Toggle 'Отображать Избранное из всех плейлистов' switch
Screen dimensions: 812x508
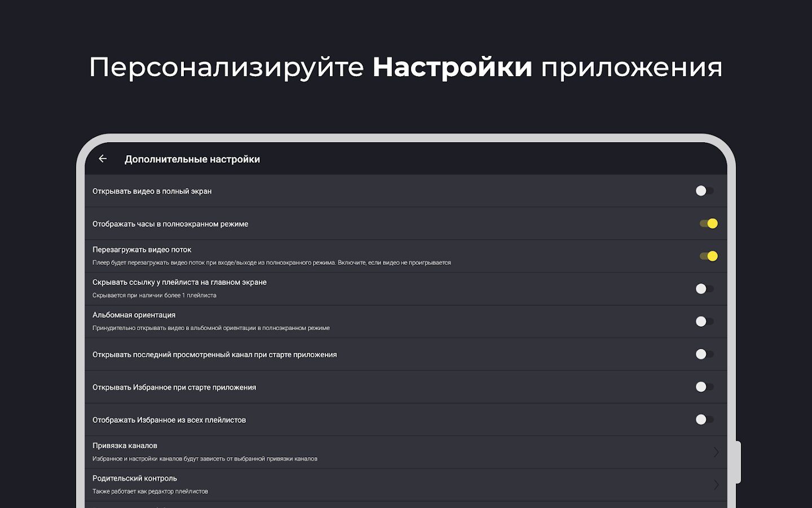[x=705, y=420]
